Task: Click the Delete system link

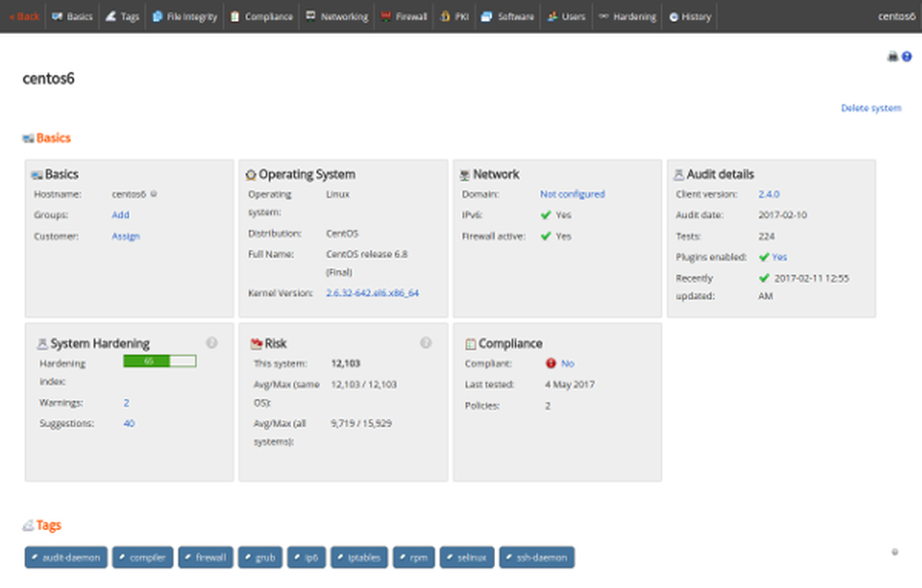Action: tap(869, 108)
